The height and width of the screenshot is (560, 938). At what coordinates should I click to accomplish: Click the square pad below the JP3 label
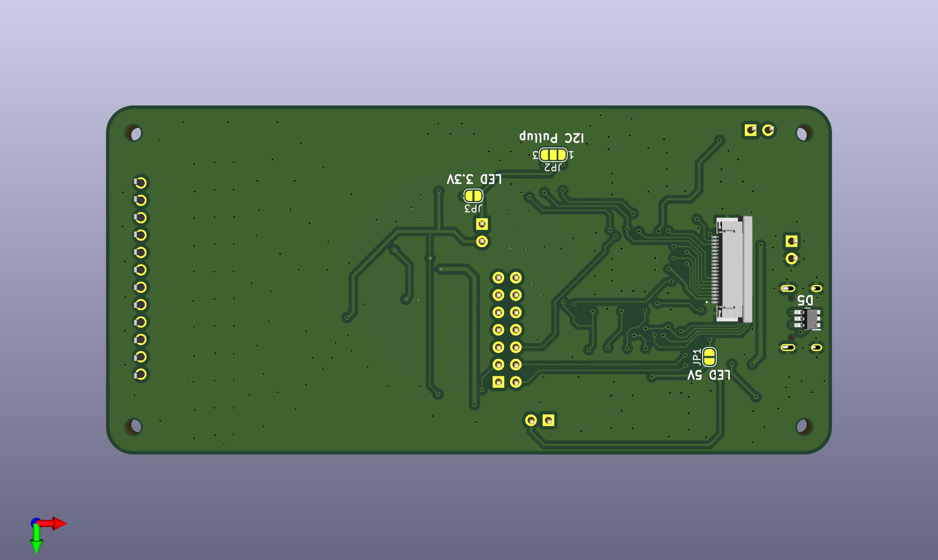coord(482,224)
